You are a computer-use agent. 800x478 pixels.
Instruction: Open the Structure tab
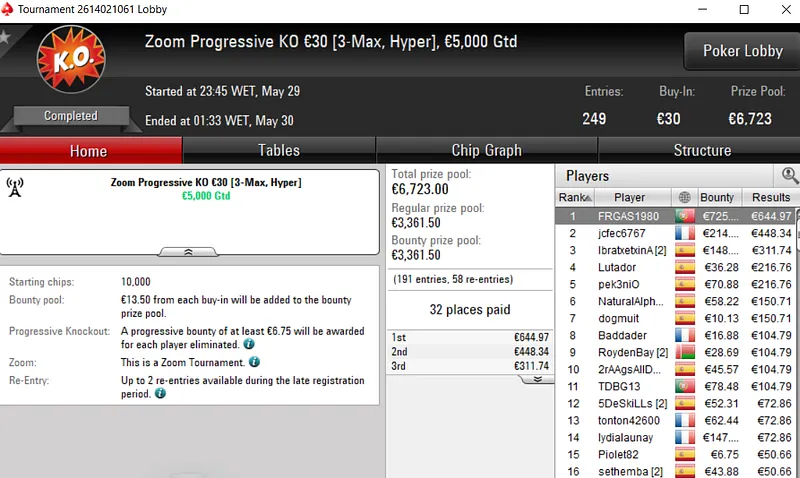pyautogui.click(x=702, y=150)
